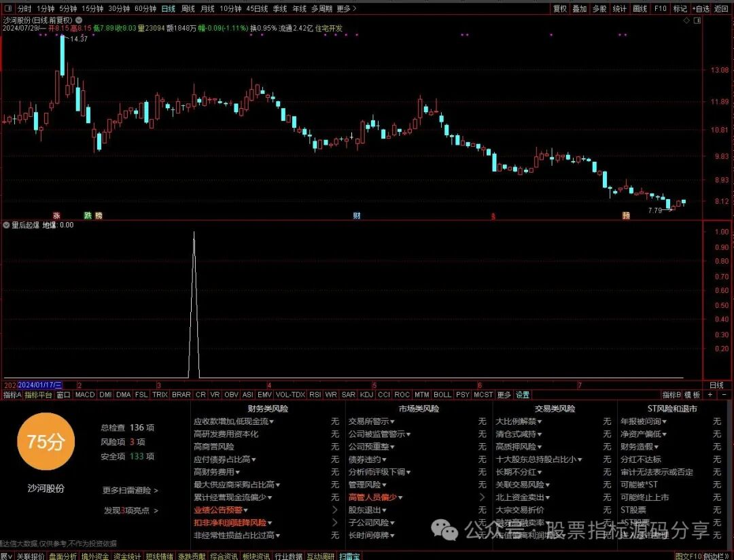
Task: Click the 窗口 window button
Action: coord(63,395)
